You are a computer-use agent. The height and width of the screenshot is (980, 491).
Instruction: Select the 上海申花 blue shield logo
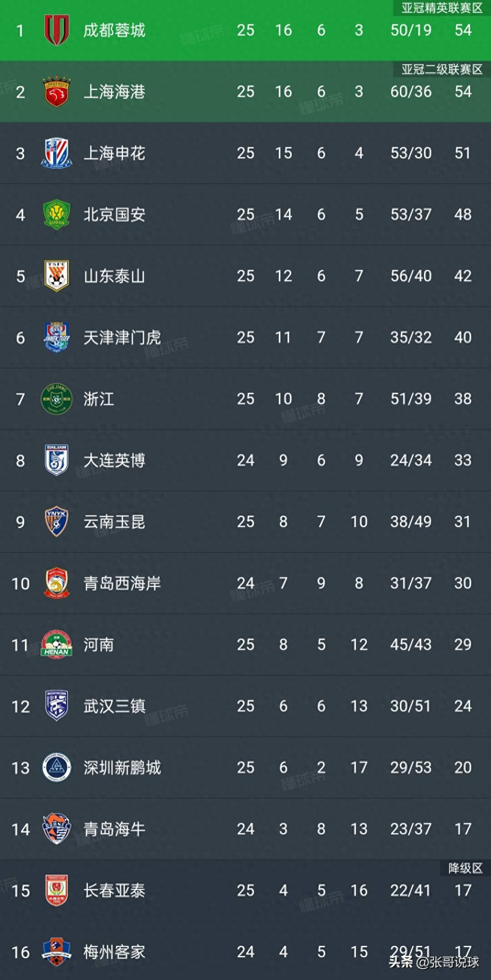(56, 153)
